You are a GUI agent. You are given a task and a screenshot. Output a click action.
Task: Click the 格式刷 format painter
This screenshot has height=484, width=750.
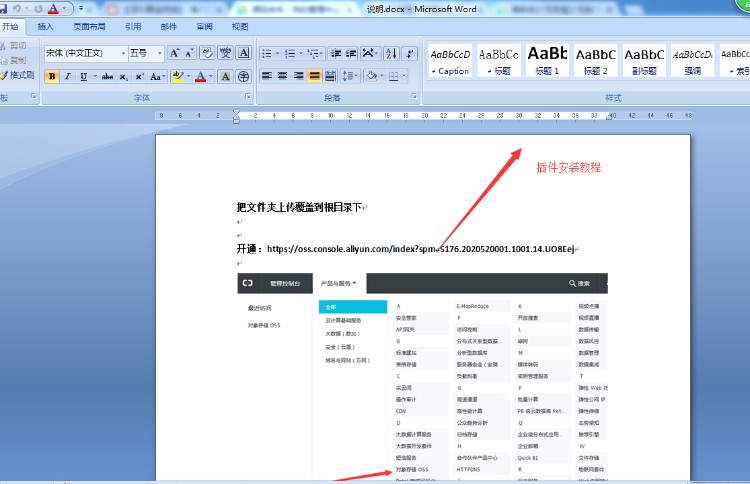[x=17, y=75]
